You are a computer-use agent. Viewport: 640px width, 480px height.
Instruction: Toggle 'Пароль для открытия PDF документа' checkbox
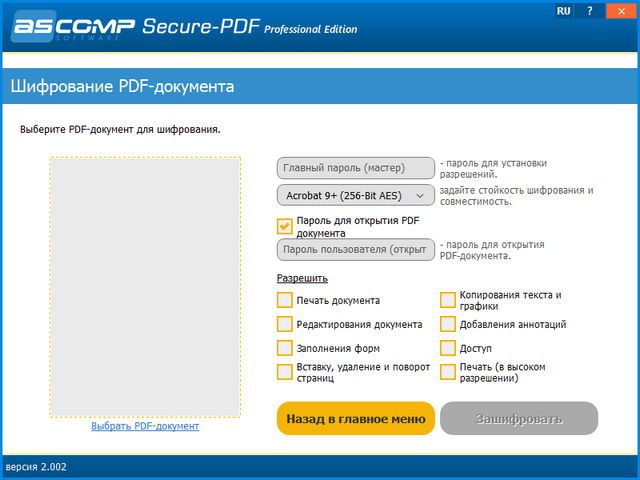click(285, 226)
